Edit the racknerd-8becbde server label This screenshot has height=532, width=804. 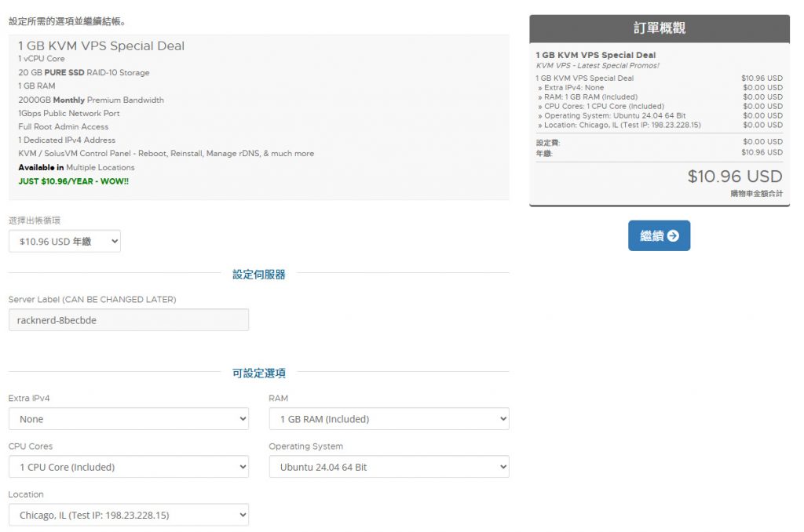pos(128,319)
